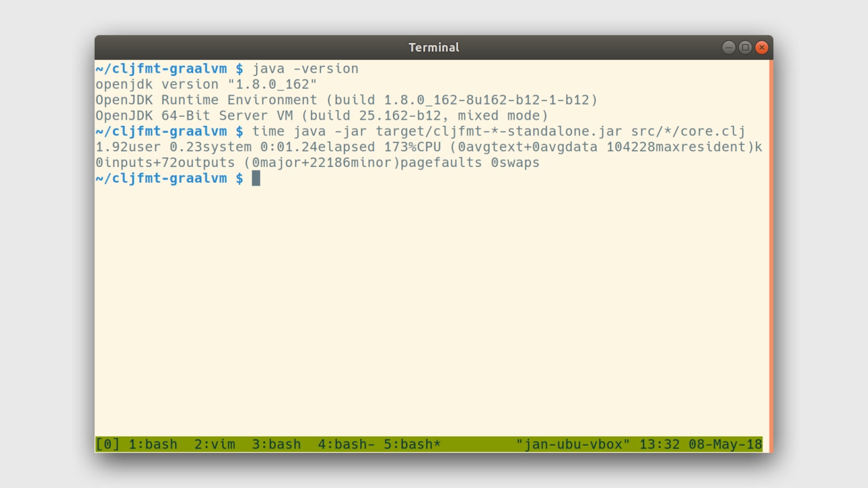Screen dimensions: 868x488
Task: Click the OpenJDK 64-Bit Server VM line
Action: (322, 115)
